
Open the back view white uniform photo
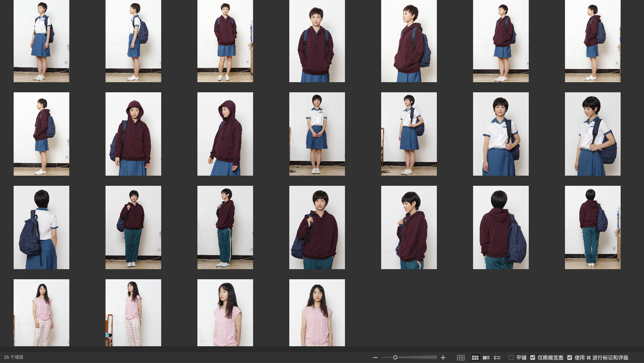(41, 227)
